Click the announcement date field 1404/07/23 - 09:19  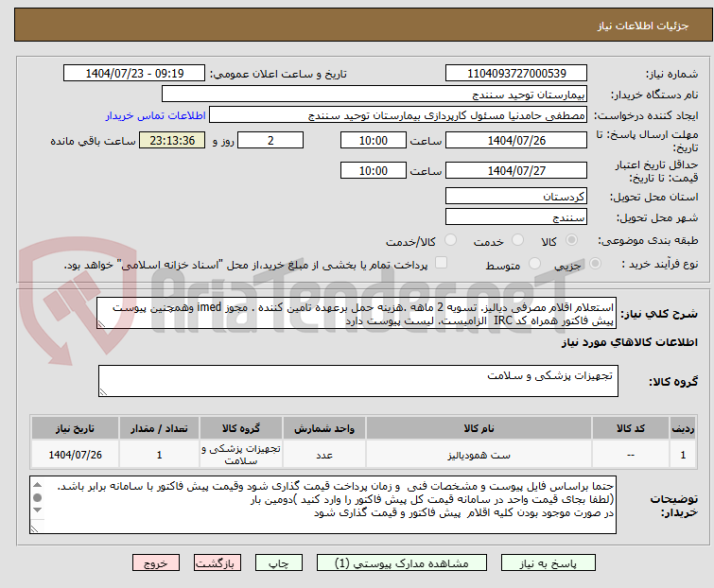click(x=134, y=74)
